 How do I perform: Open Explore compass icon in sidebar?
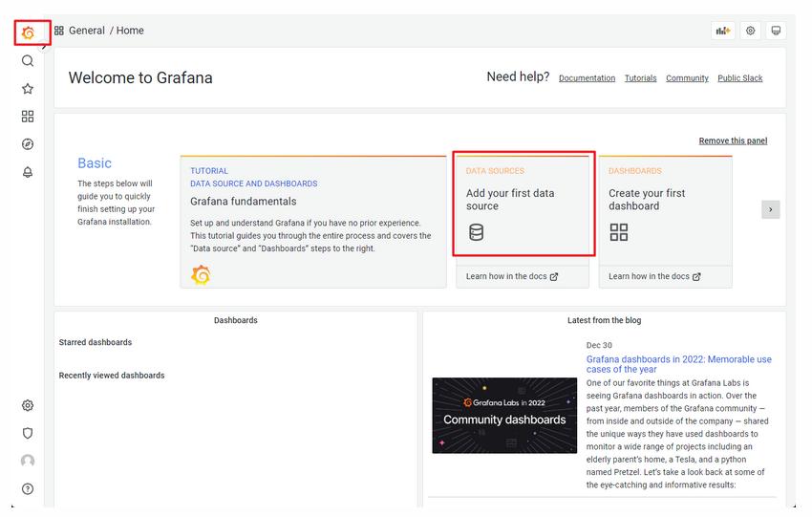pos(28,144)
